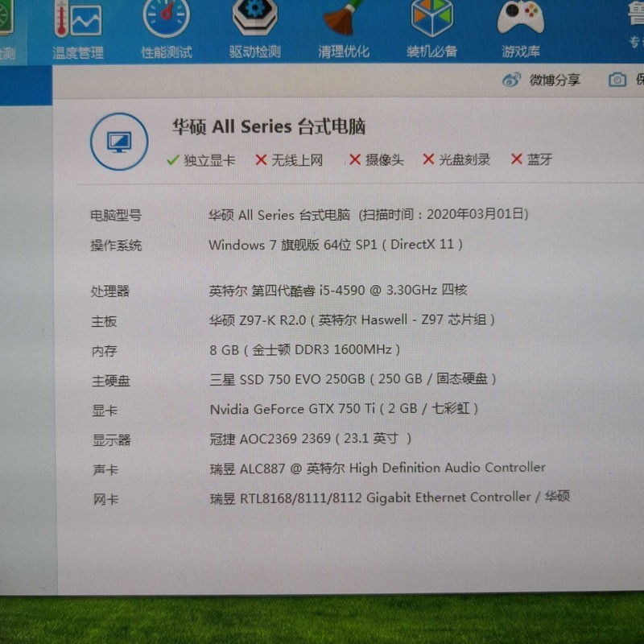Click the 瑞昱 ALC887 audio controller value
644x644 pixels.
(378, 468)
